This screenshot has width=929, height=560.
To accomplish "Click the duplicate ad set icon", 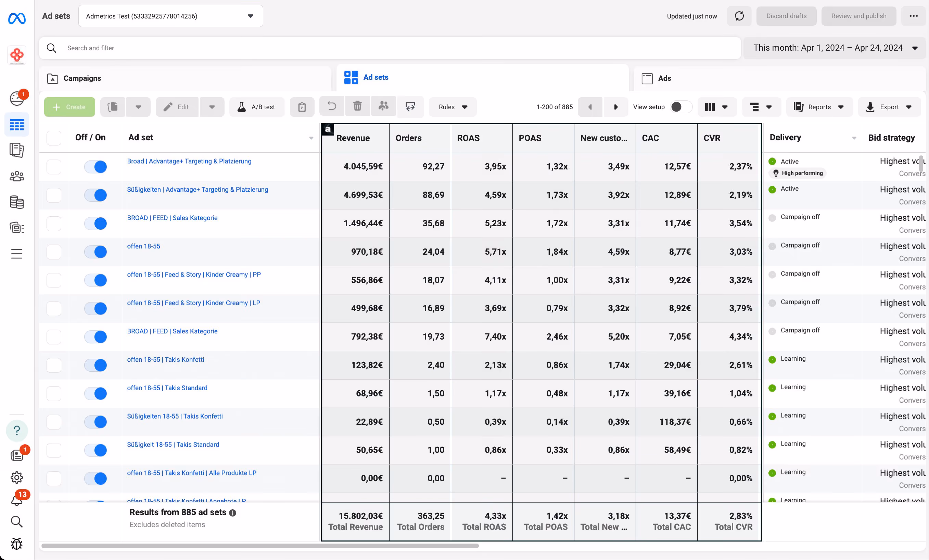I will pos(113,107).
